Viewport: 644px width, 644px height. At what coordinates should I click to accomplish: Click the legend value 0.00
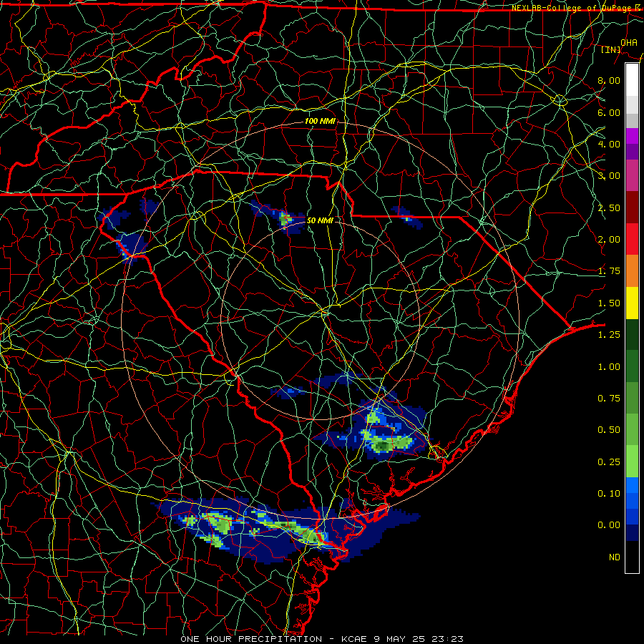coord(609,525)
